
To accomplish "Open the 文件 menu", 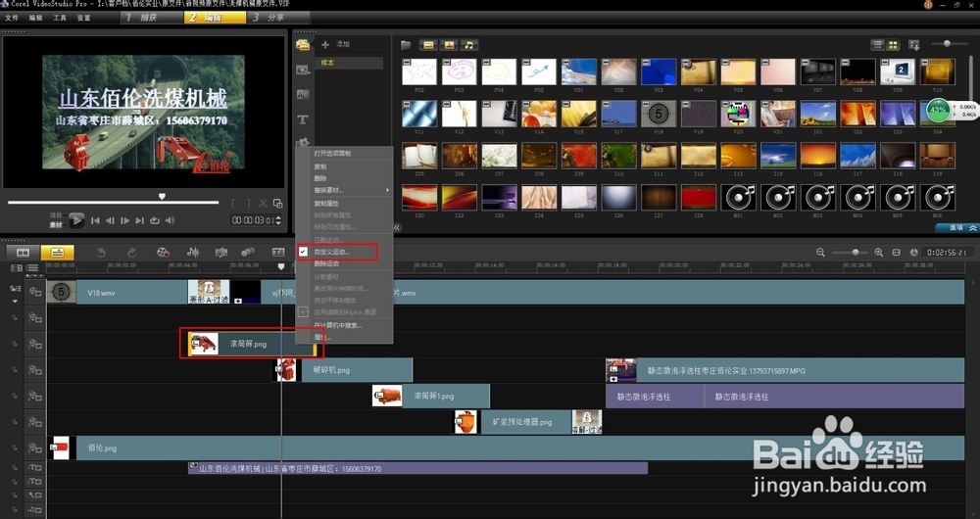I will [12, 18].
